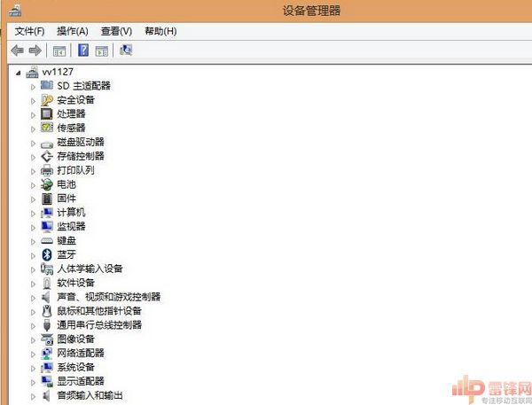The image size is (532, 405).
Task: Click the 软件设备 icon
Action: click(47, 283)
